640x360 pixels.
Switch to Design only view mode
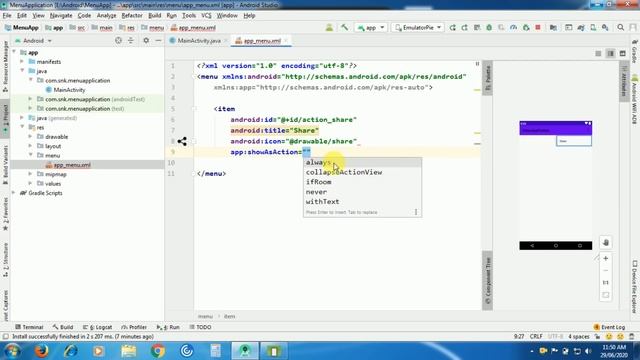point(622,53)
